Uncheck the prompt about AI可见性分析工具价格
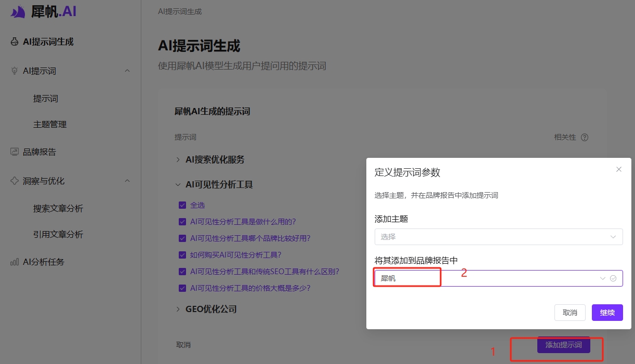The height and width of the screenshot is (364, 635). coord(183,288)
